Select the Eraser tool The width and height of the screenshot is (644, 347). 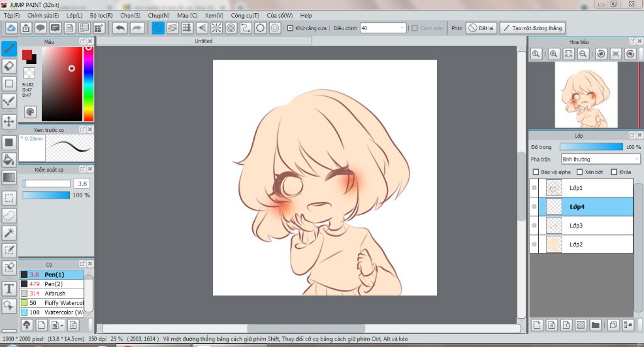tap(9, 66)
